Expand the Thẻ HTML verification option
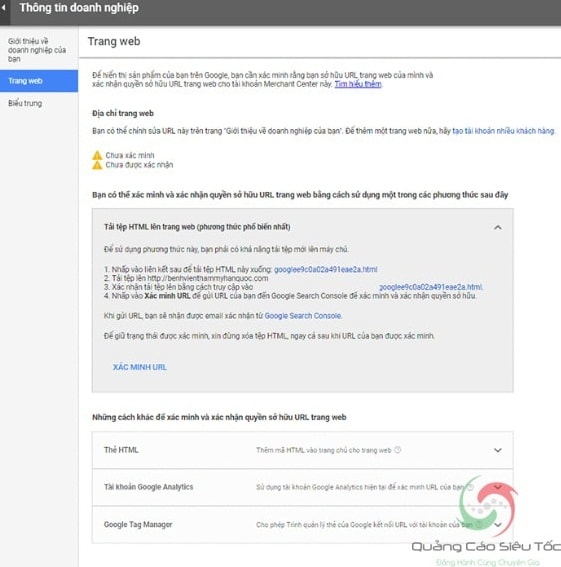The height and width of the screenshot is (567, 561). [498, 450]
